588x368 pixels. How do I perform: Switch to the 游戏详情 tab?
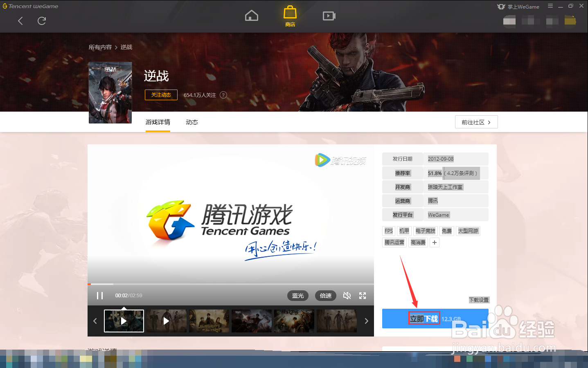pyautogui.click(x=158, y=122)
